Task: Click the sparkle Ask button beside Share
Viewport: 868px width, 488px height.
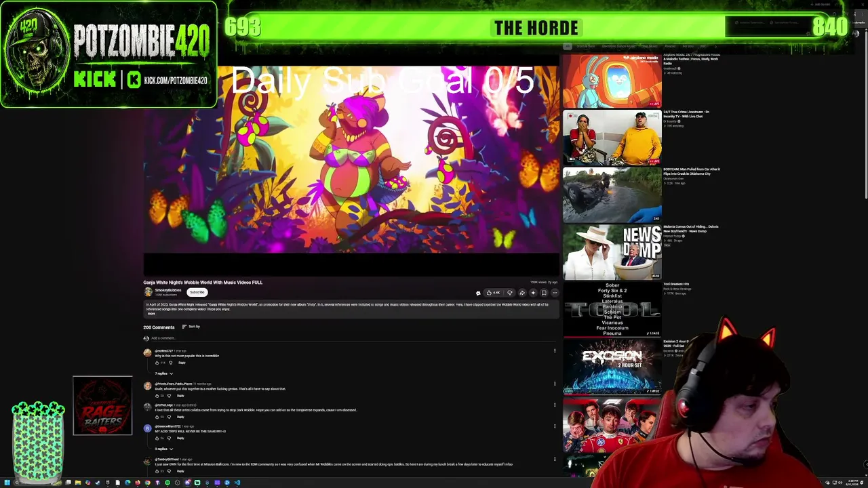Action: (533, 293)
